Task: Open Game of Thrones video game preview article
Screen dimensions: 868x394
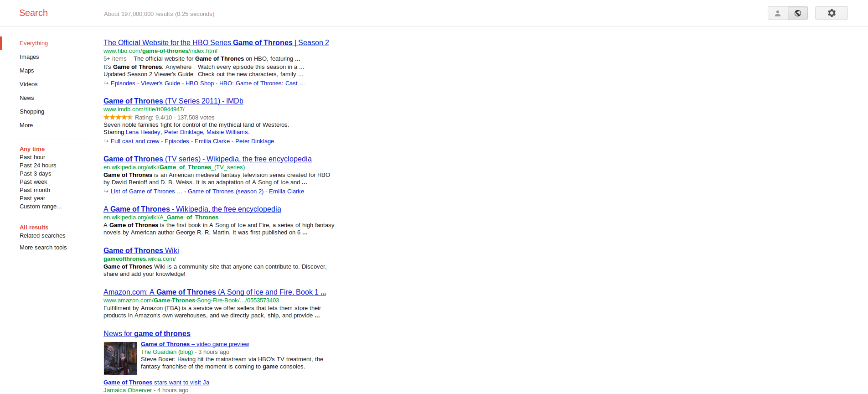Action: coord(195,344)
